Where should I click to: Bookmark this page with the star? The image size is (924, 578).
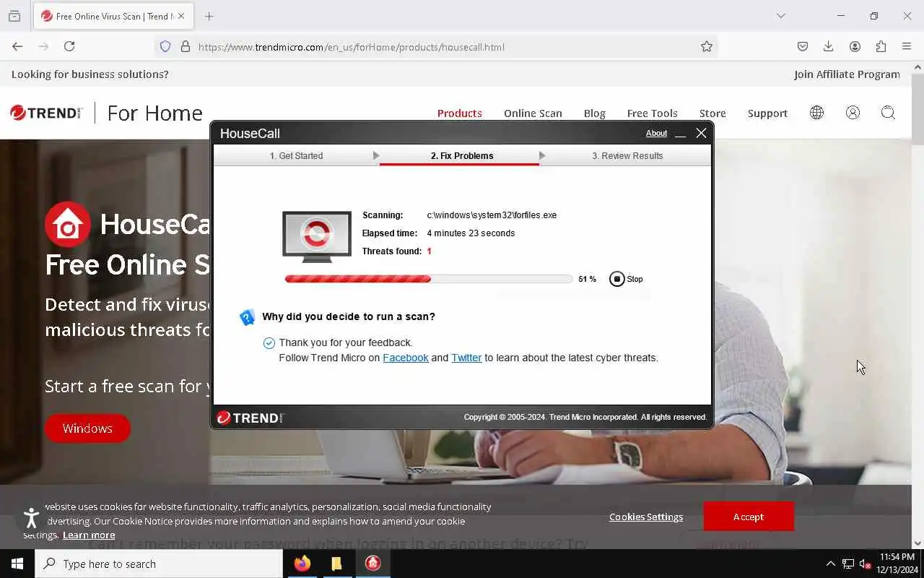[707, 46]
